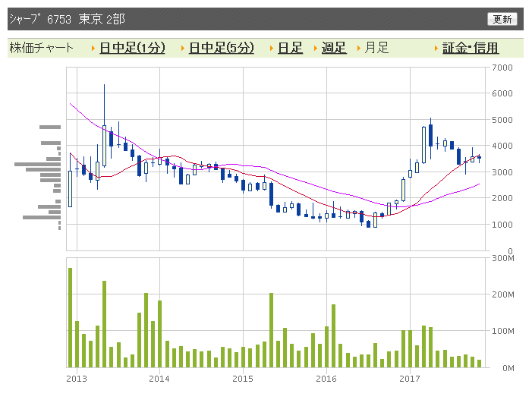Click the longest gray price-distribution bar

[x=38, y=164]
